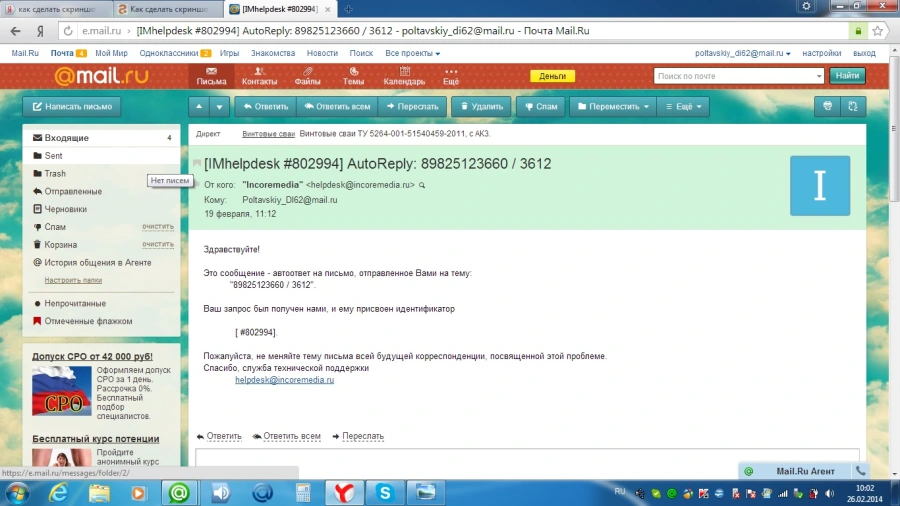Open Yandex browser taskbar icon
This screenshot has height=506, width=900.
coord(343,493)
